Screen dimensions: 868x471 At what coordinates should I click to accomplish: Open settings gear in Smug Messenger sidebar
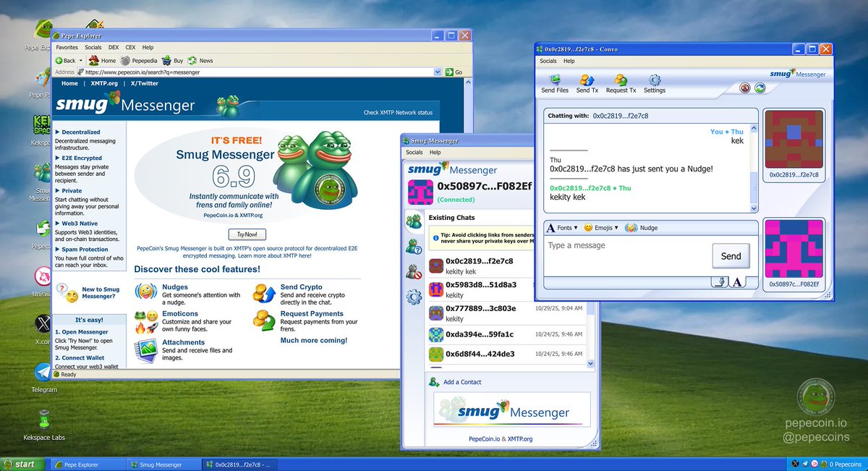pos(414,297)
